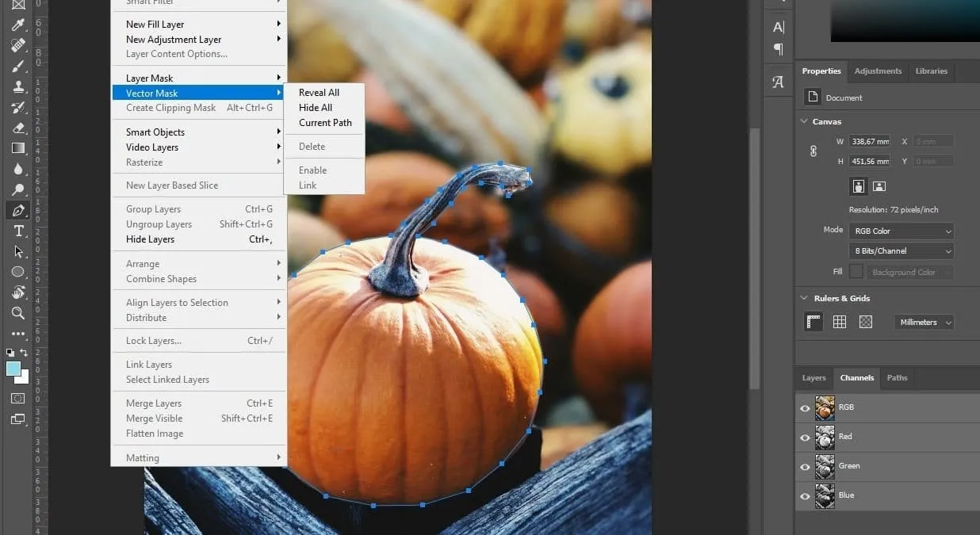Open the 8 Bits/Channel dropdown
Viewport: 980px width, 535px height.
tap(902, 250)
